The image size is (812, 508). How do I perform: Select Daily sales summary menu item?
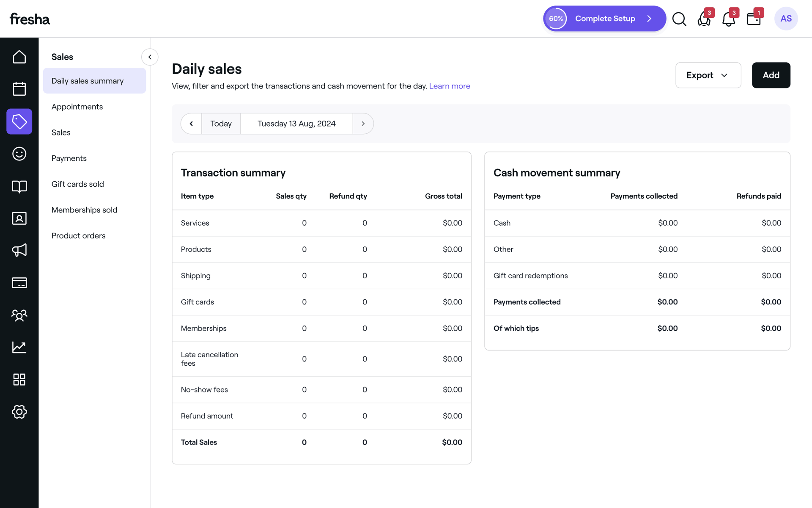pos(94,81)
